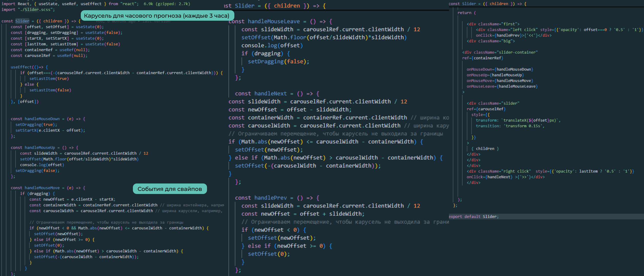Viewport: 644px width, 276px height.
Task: Click 'const handleMouseLeave = () => {' declaration
Action: coord(280,21)
